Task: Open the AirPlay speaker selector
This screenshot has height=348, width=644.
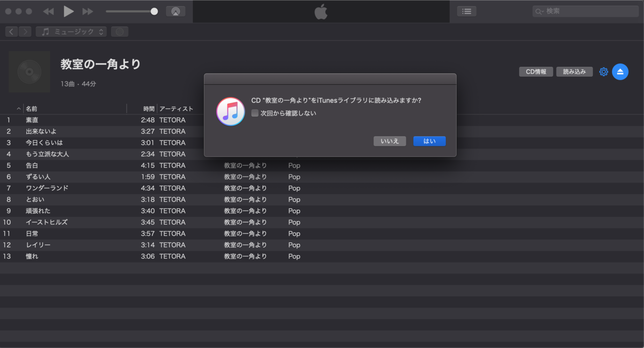Action: (176, 11)
